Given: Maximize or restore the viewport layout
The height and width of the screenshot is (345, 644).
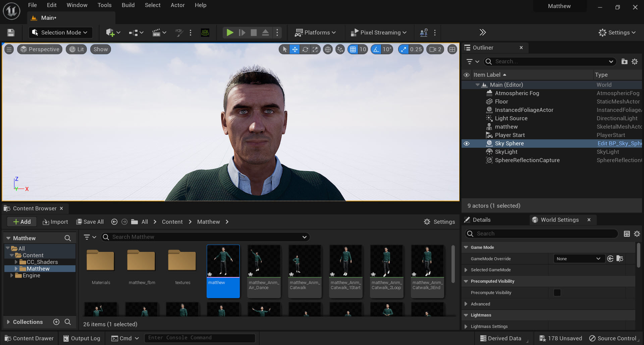Looking at the screenshot, I should [x=452, y=50].
